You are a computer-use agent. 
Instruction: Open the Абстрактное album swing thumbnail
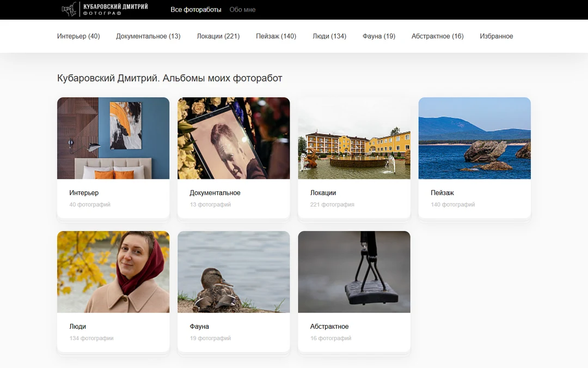pos(354,272)
